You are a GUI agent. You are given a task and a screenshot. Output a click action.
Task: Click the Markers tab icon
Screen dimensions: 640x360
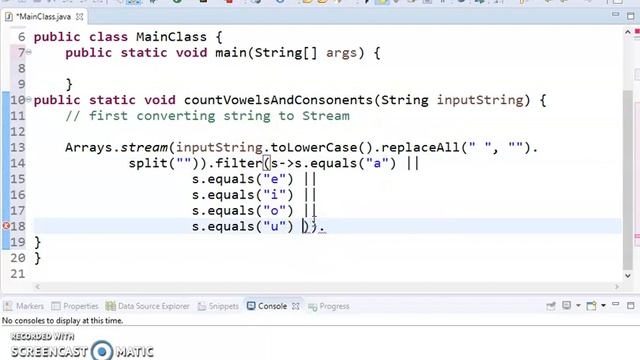point(8,306)
